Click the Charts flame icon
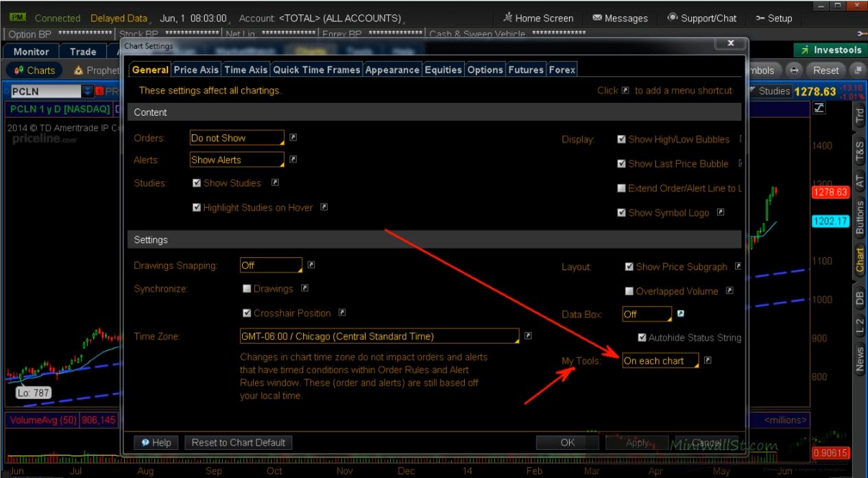 click(x=21, y=70)
